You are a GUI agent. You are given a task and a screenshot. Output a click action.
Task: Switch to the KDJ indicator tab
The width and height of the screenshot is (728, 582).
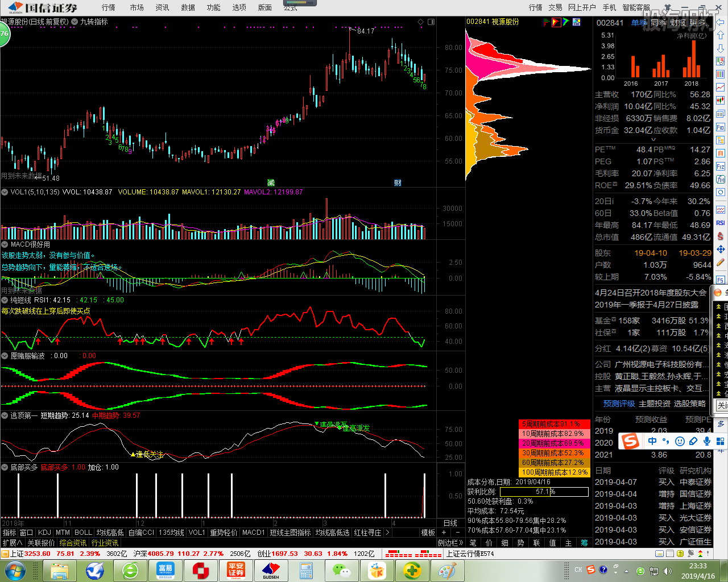[44, 533]
